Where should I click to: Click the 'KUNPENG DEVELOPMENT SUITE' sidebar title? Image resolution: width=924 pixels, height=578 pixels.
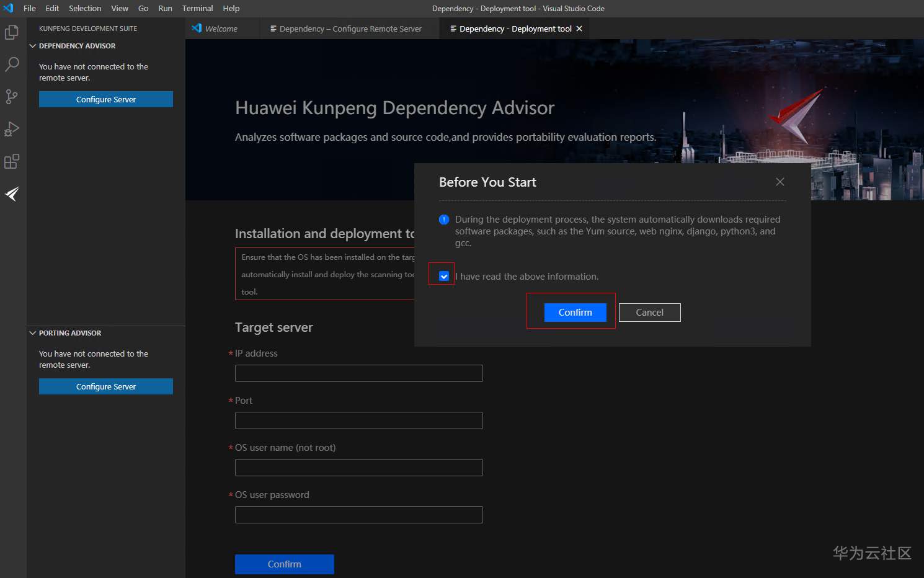coord(88,29)
